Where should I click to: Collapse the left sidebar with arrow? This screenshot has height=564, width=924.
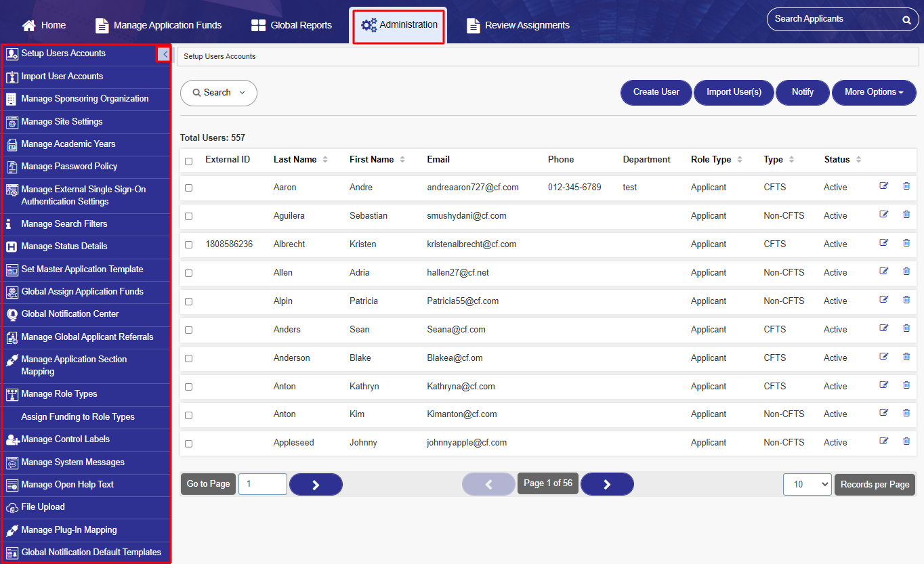click(x=163, y=54)
